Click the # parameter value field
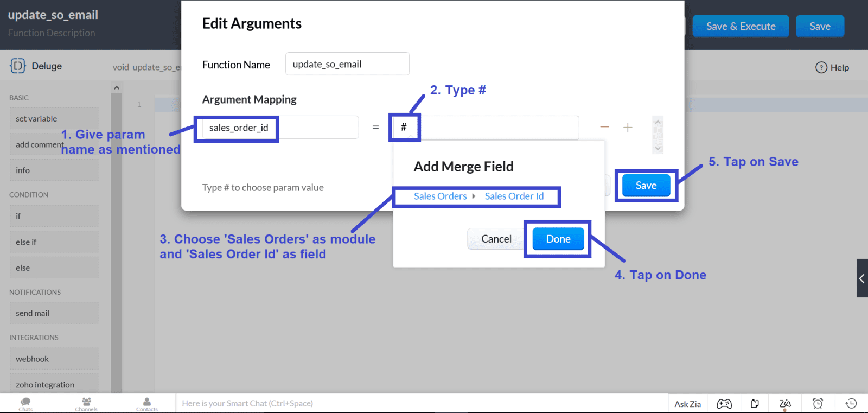This screenshot has width=868, height=413. pos(486,128)
